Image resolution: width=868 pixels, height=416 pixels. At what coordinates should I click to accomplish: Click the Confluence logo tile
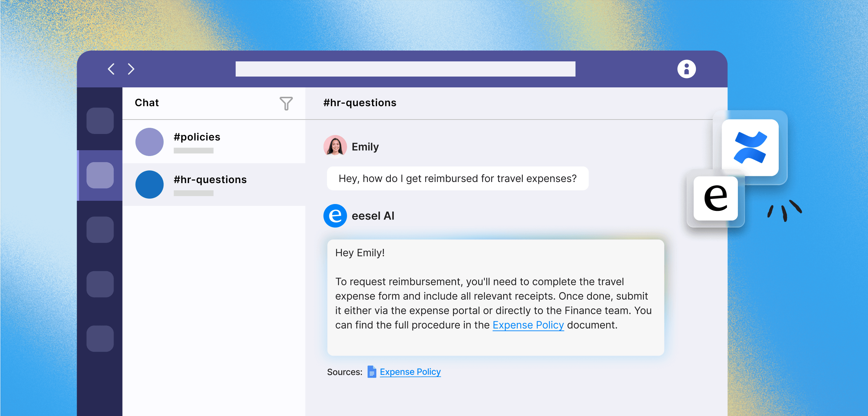(750, 148)
